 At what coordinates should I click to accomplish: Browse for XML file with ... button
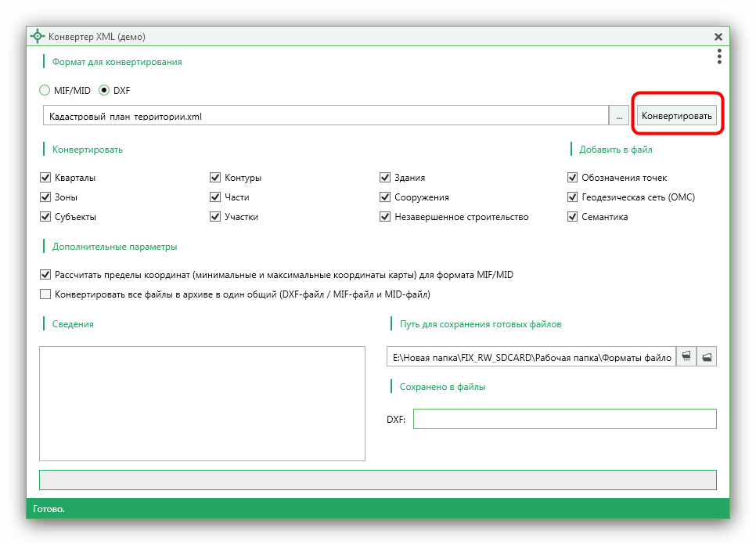(618, 116)
